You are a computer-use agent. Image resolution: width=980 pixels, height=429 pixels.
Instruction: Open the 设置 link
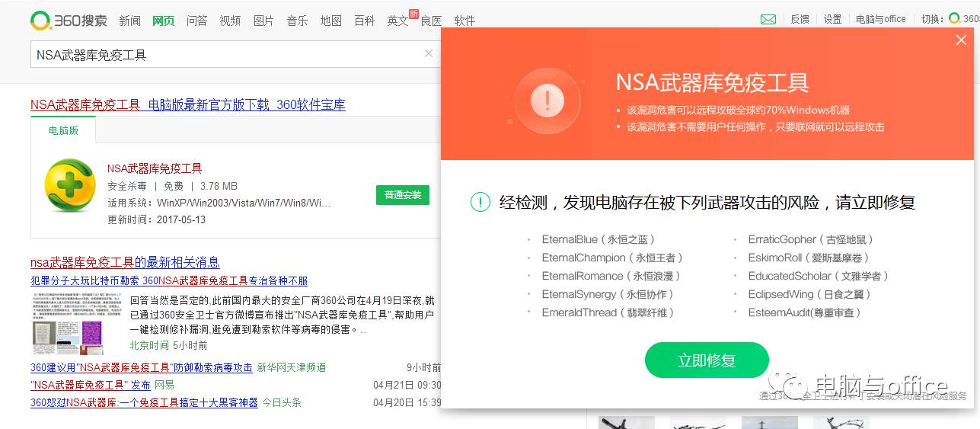832,19
